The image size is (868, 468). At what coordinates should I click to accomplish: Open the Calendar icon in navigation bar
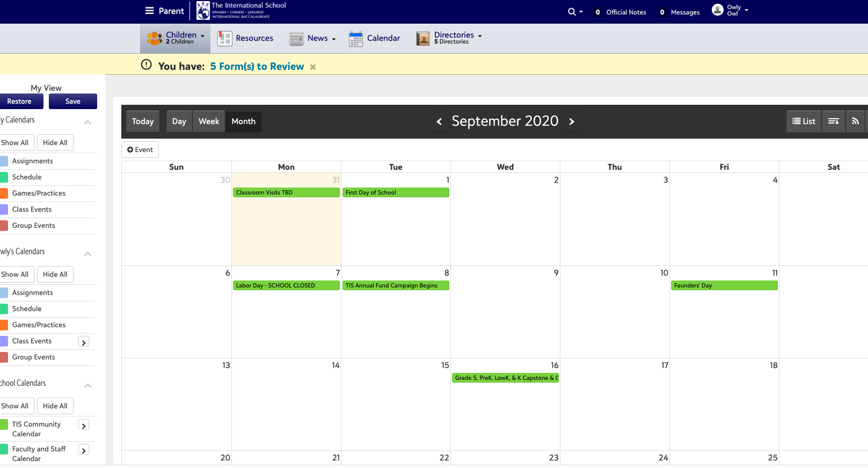(355, 39)
